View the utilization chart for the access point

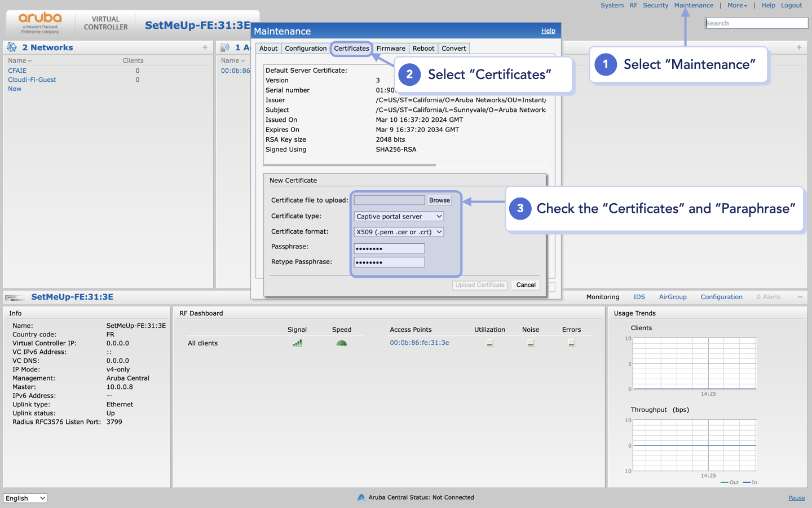[x=489, y=343]
